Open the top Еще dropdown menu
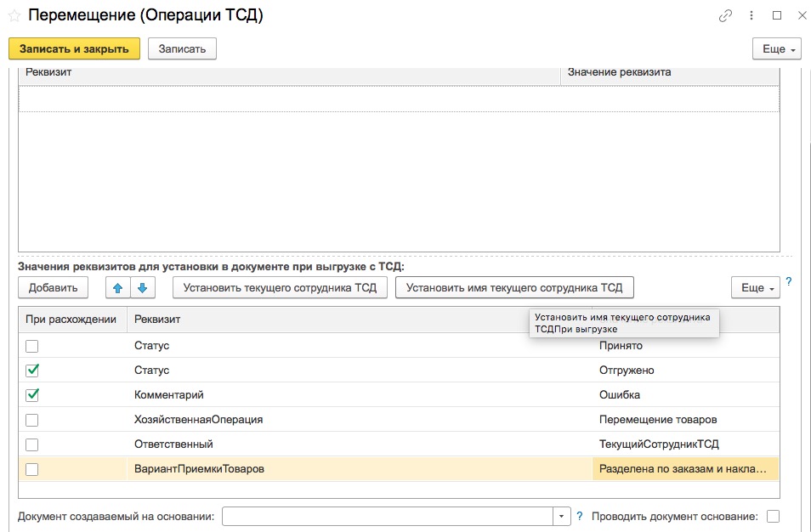Screen dimensions: 811x532 [777, 49]
